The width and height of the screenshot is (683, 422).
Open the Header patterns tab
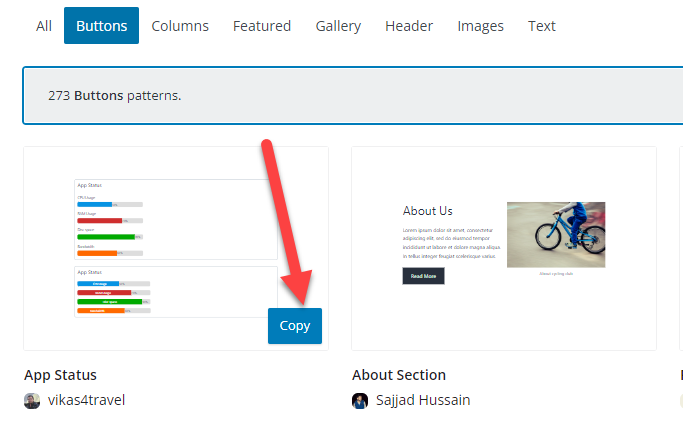[409, 26]
